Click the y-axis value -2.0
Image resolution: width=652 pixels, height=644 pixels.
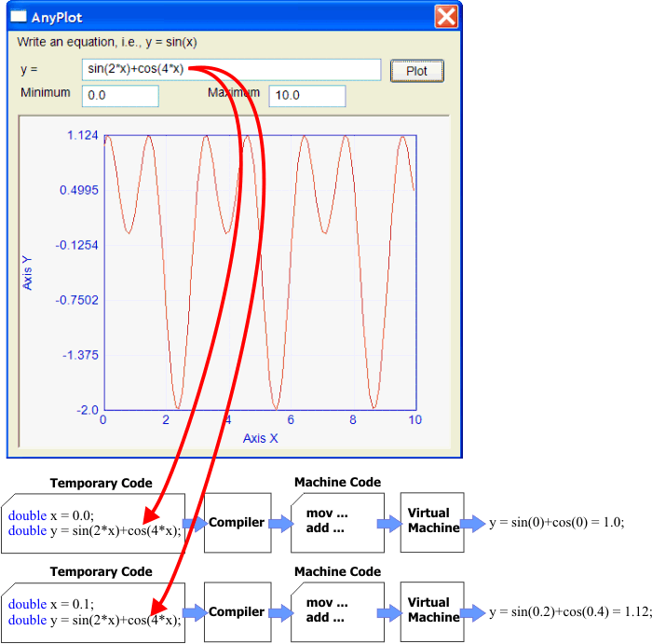(88, 410)
